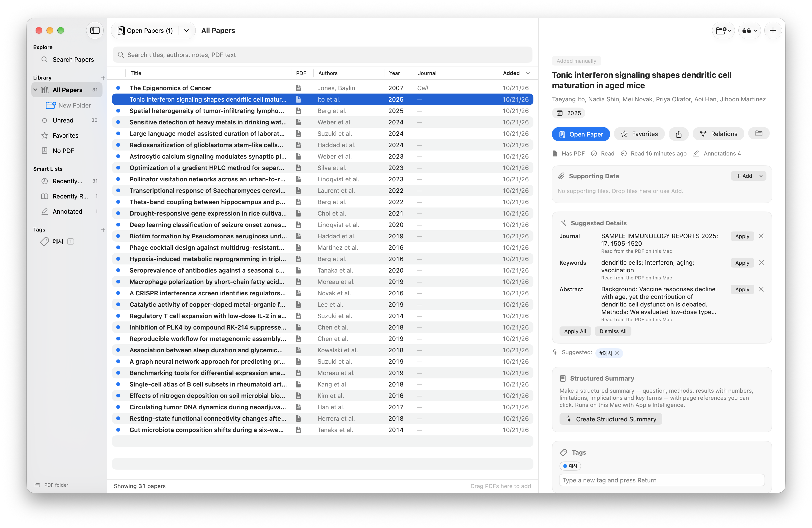Select the 예시 tag in sidebar
Screen dimensions: 812x528
[x=57, y=242]
